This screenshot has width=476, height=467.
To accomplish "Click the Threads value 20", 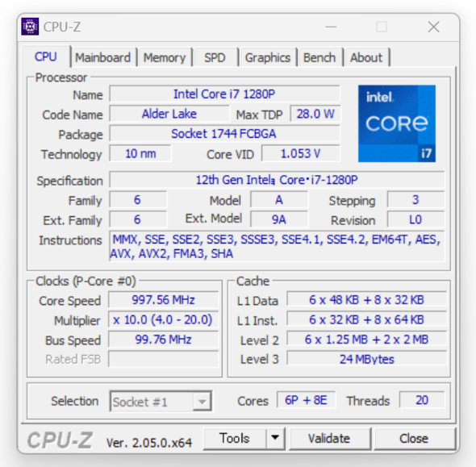I will (422, 400).
